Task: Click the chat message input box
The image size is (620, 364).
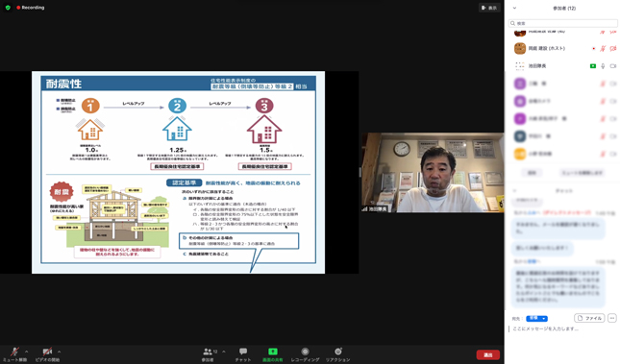Action: [563, 328]
